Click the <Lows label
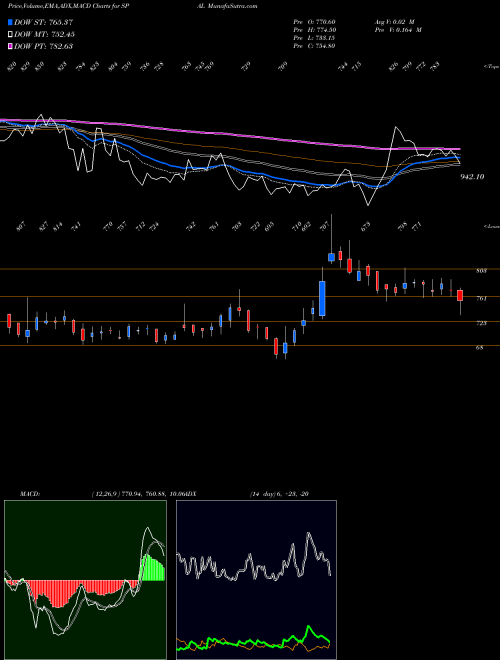 (x=492, y=226)
